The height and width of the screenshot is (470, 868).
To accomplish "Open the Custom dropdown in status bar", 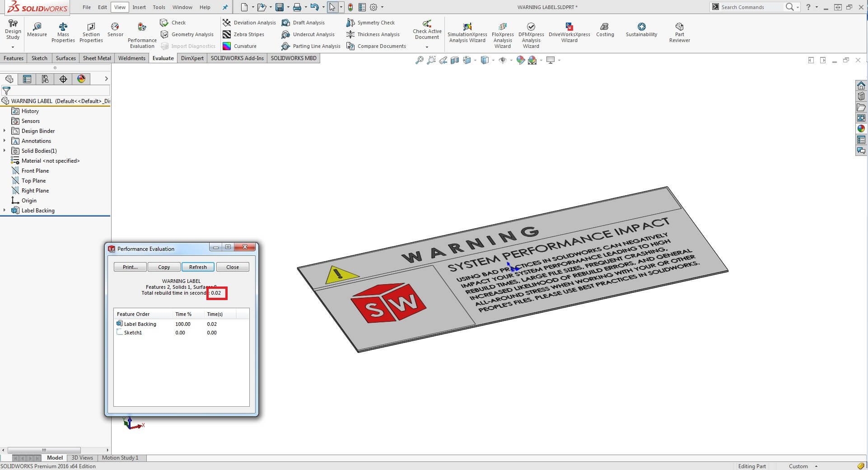I will 816,466.
